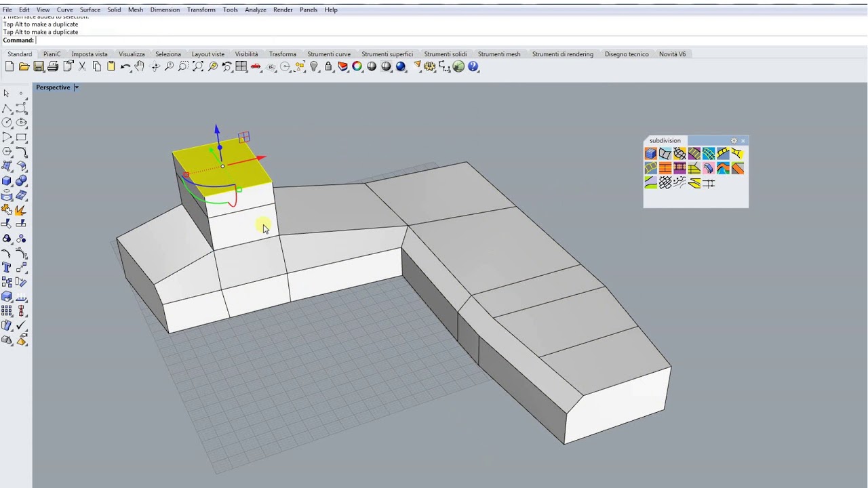
Task: Open the Strumenti solidi tab
Action: [x=446, y=54]
